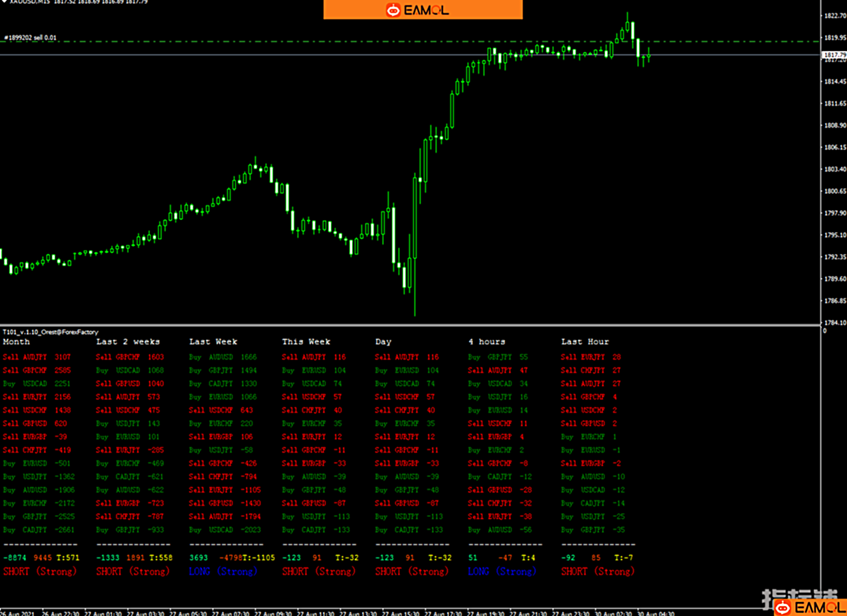This screenshot has width=847, height=616.
Task: Click 'Buy CADJPY -133' in This Week column
Action: (x=316, y=530)
